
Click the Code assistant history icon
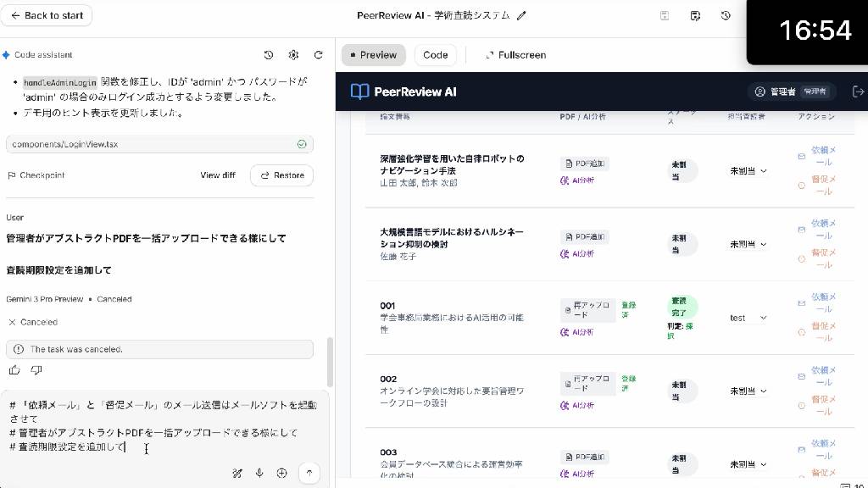tap(269, 55)
